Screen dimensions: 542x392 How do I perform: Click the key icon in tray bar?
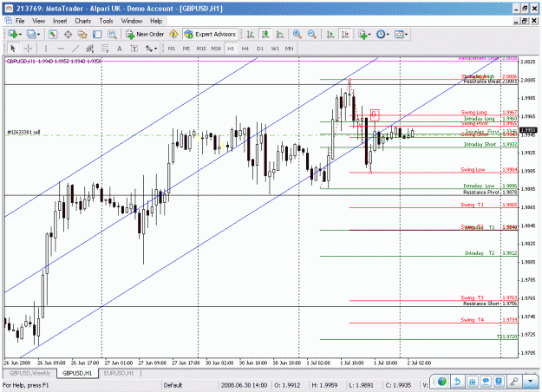coord(515,382)
